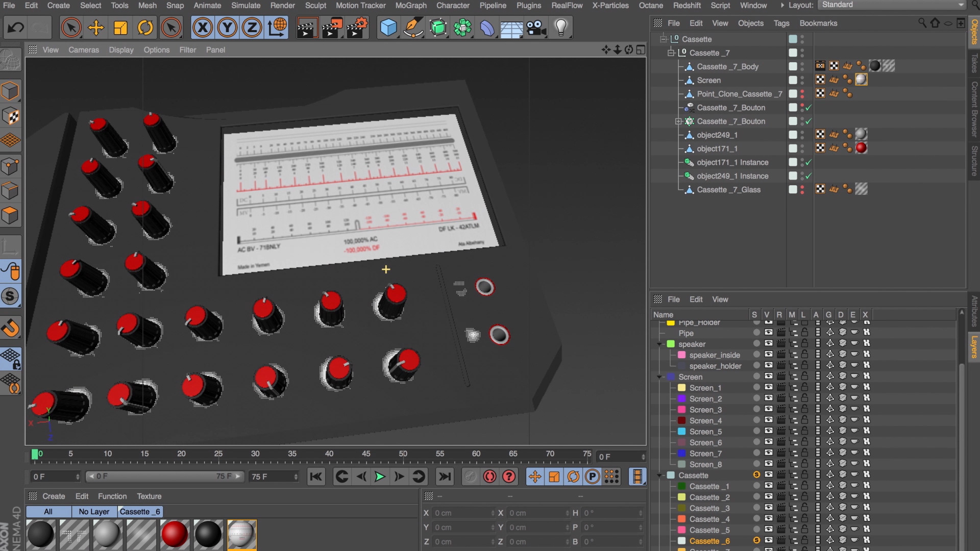The height and width of the screenshot is (551, 980).
Task: Click the Undo arrow icon
Action: (15, 28)
